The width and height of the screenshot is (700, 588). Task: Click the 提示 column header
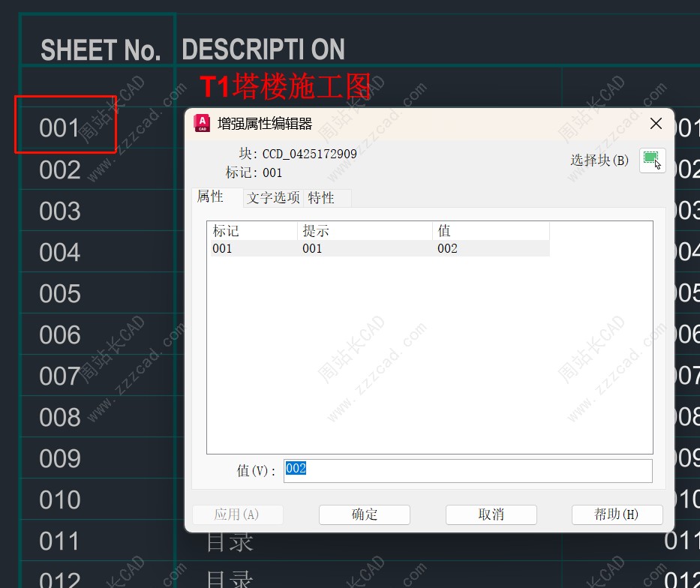click(x=365, y=231)
